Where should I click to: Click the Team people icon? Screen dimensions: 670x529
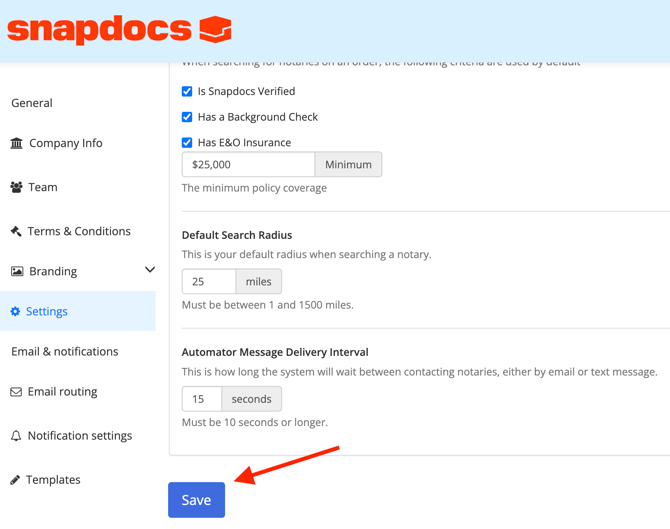16,187
